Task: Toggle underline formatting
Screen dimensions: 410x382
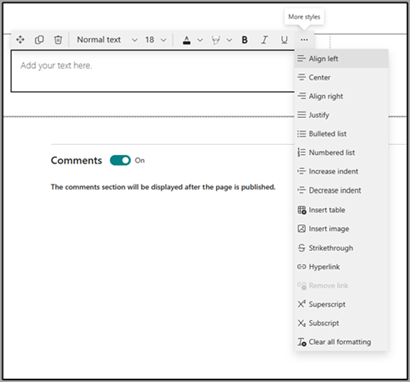Action: point(284,40)
